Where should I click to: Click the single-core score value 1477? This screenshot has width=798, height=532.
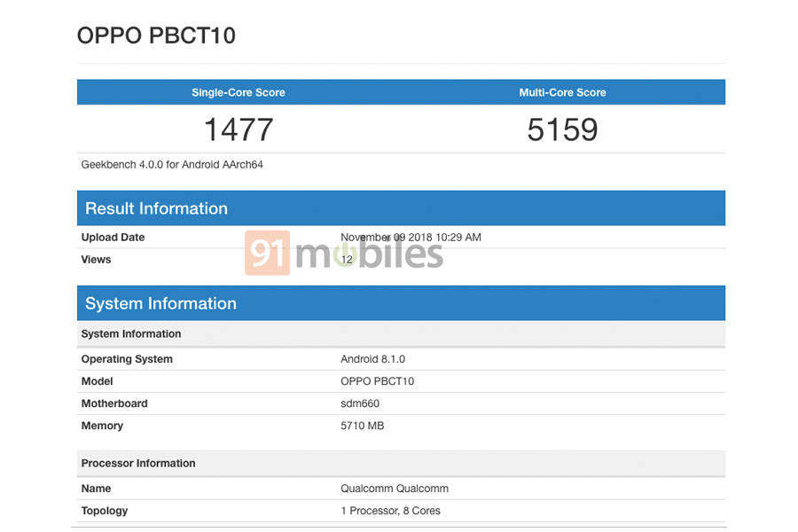point(238,129)
